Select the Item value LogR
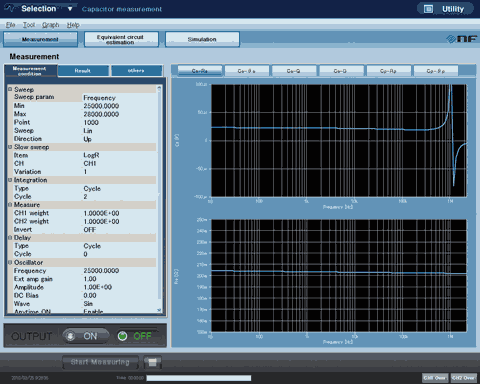Viewport: 480px width, 384px height. 91,155
